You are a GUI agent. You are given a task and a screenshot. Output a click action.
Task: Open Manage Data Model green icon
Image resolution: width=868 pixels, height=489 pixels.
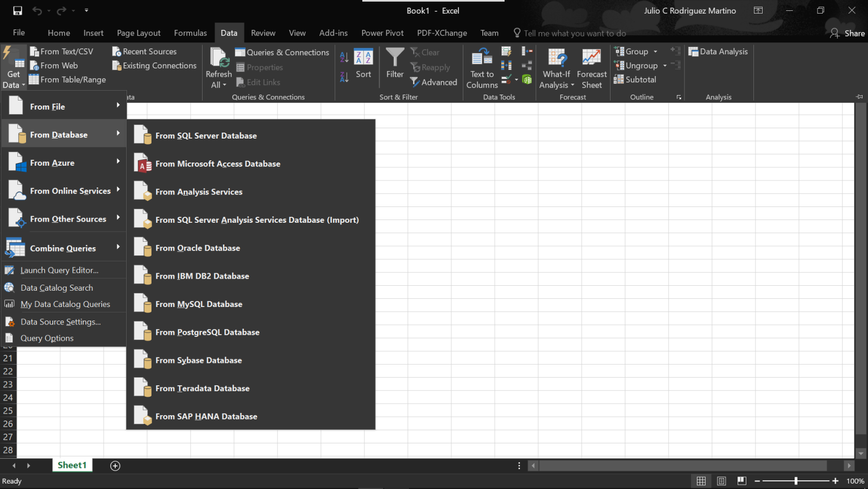click(x=526, y=80)
